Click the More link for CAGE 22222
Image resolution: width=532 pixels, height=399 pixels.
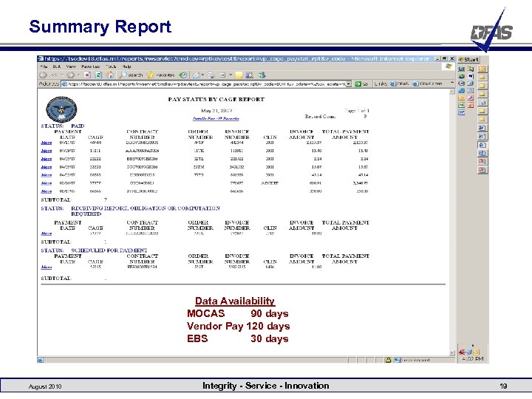pos(46,159)
